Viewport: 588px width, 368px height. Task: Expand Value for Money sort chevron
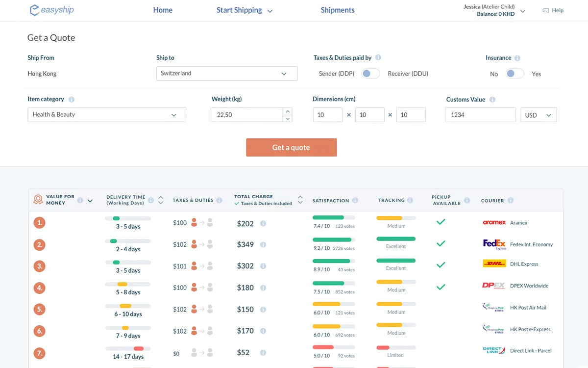tap(90, 201)
